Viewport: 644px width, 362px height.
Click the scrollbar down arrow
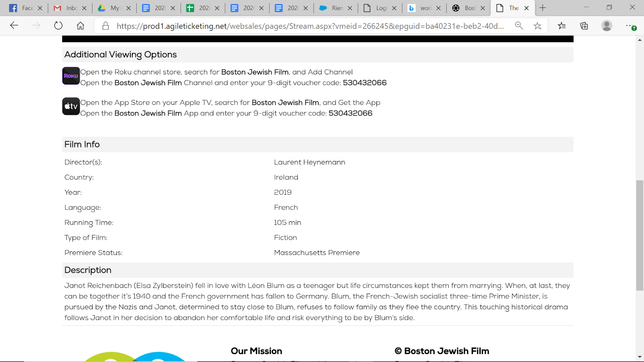pos(640,357)
